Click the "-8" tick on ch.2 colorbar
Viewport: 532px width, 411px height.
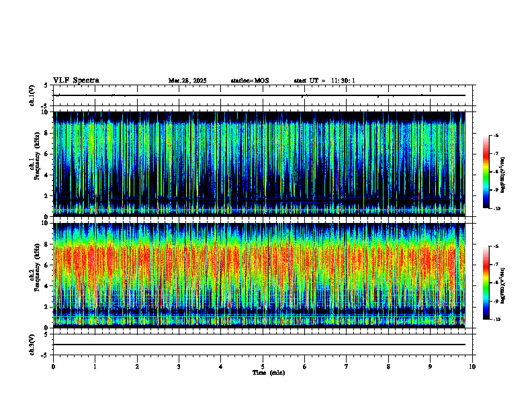click(496, 283)
